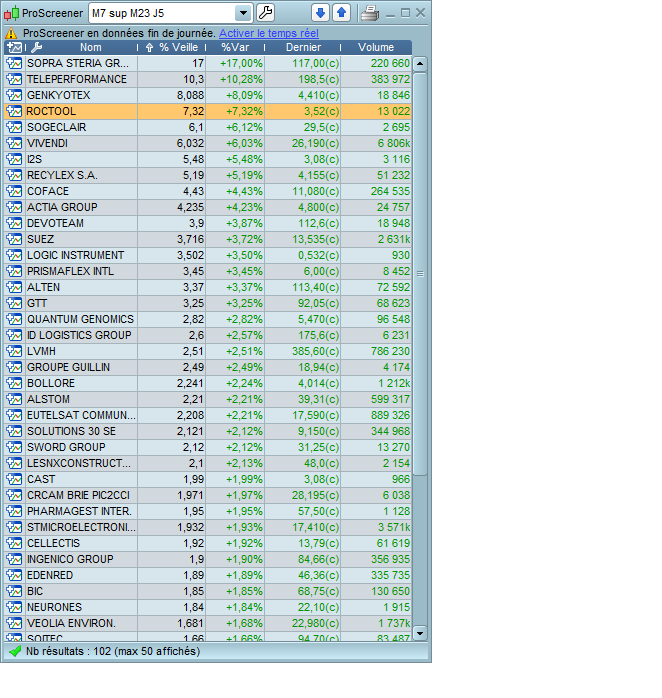662x698 pixels.
Task: Open chart icon for TELEPERFORMANCE
Action: tap(14, 79)
